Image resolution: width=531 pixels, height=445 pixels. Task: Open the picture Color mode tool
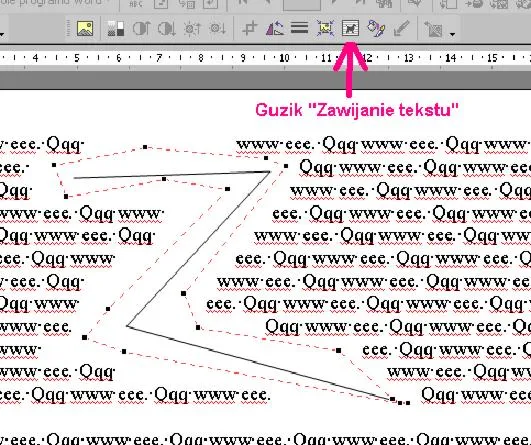tap(115, 29)
